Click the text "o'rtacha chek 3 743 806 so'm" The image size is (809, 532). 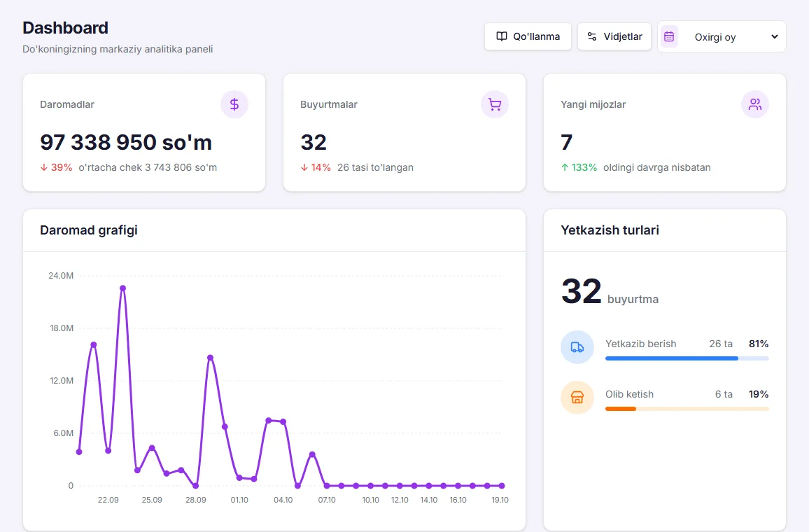coord(148,167)
